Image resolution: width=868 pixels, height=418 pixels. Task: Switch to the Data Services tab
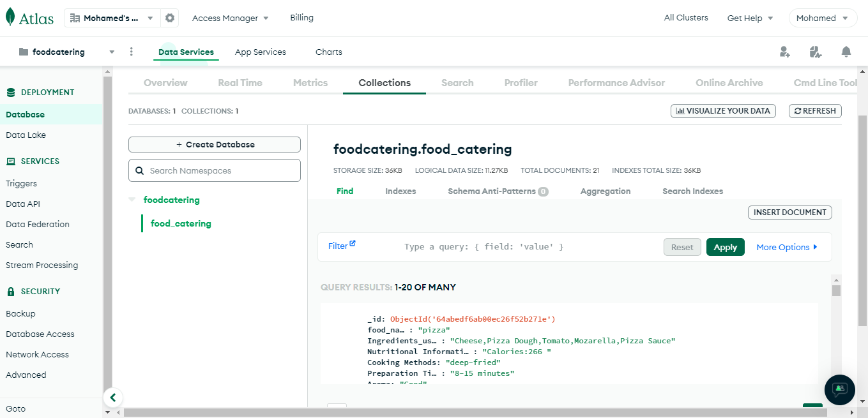186,52
